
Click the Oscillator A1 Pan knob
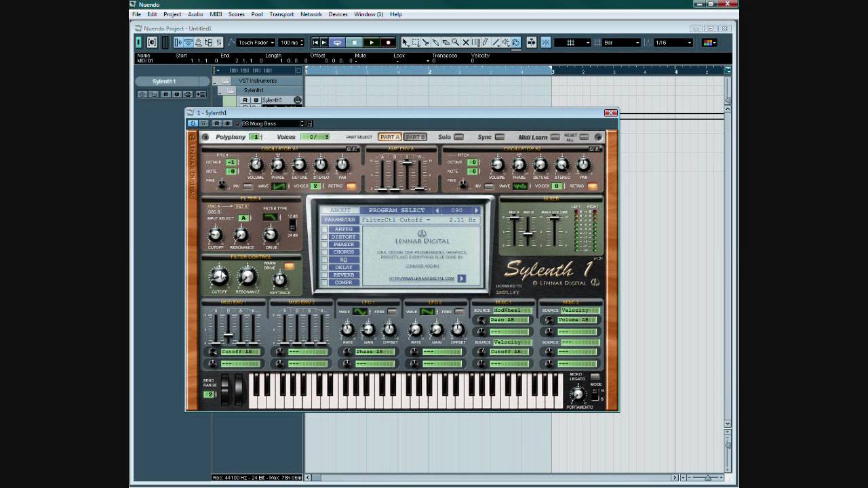click(342, 165)
